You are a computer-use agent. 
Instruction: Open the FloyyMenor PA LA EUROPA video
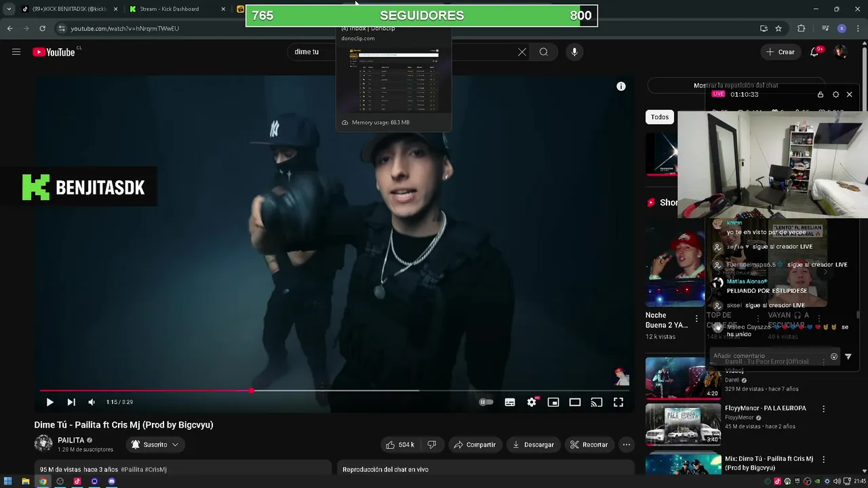(x=765, y=409)
